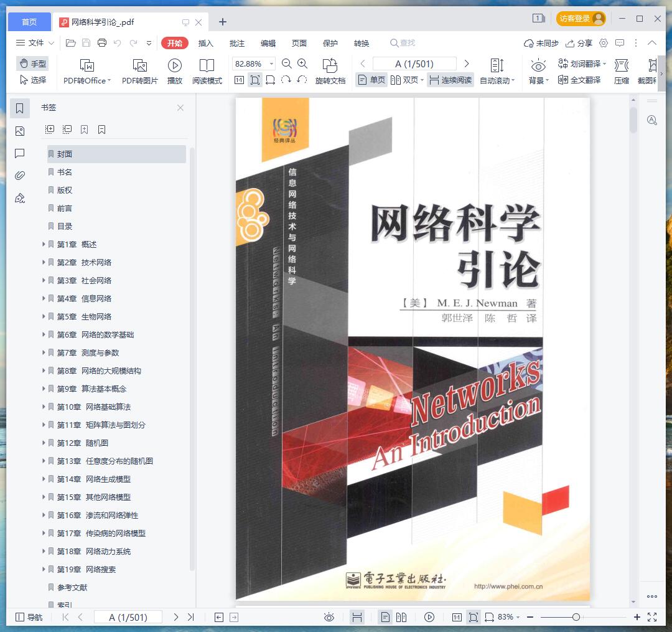
Task: Expand 第6章 网络的数学基础 bookmark
Action: click(x=44, y=334)
